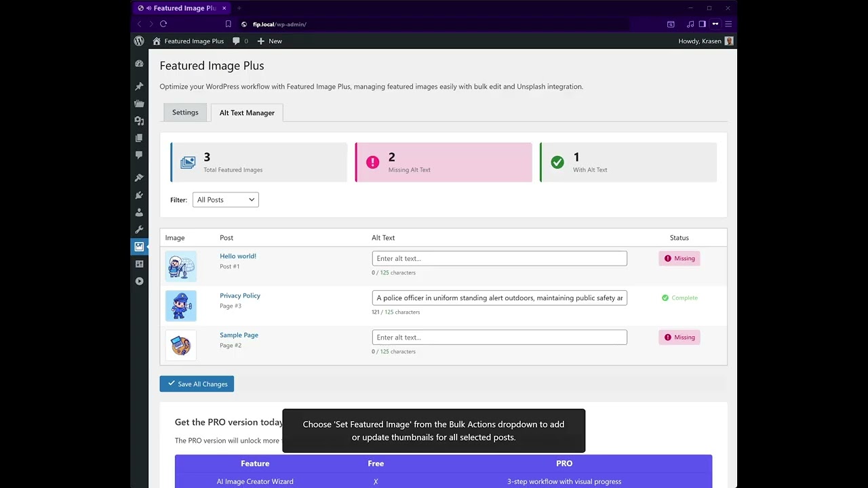Open Comments sidebar icon
This screenshot has height=488, width=868.
pos(139,155)
